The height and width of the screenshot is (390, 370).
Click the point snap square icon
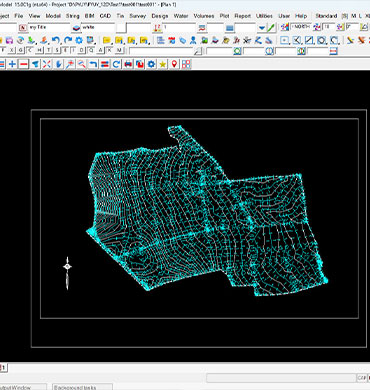pyautogui.click(x=284, y=40)
